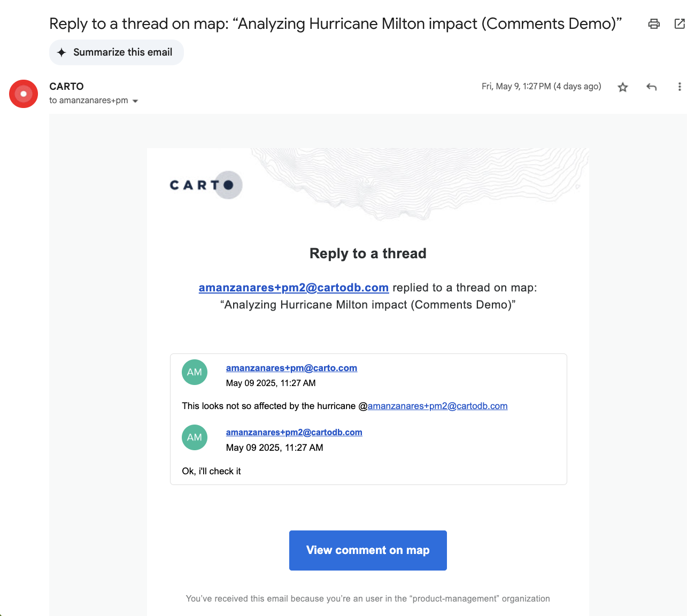Click the Fri, May 9 timestamp
695x616 pixels.
[541, 87]
